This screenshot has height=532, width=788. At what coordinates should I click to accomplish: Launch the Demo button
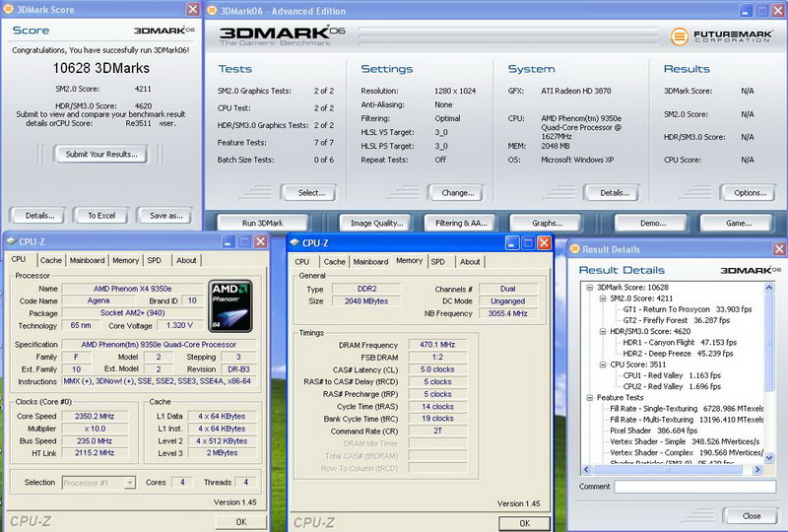[x=652, y=224]
